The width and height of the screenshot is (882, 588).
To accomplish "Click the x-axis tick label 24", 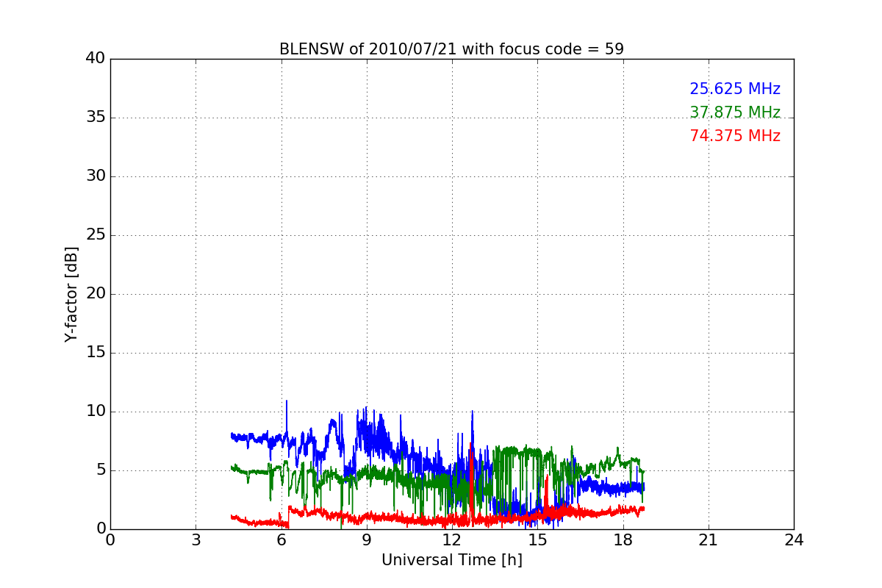I will (794, 540).
